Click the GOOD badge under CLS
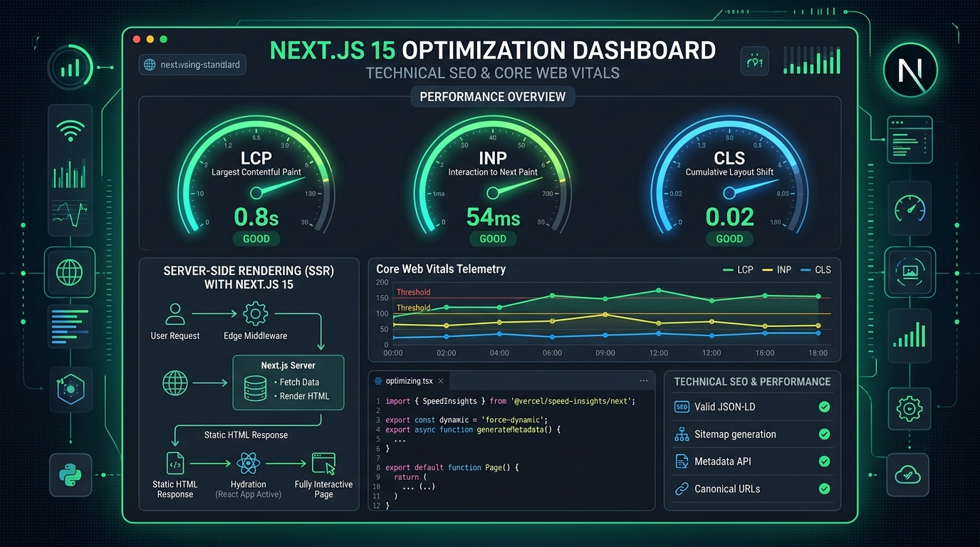The width and height of the screenshot is (980, 547). [x=729, y=239]
